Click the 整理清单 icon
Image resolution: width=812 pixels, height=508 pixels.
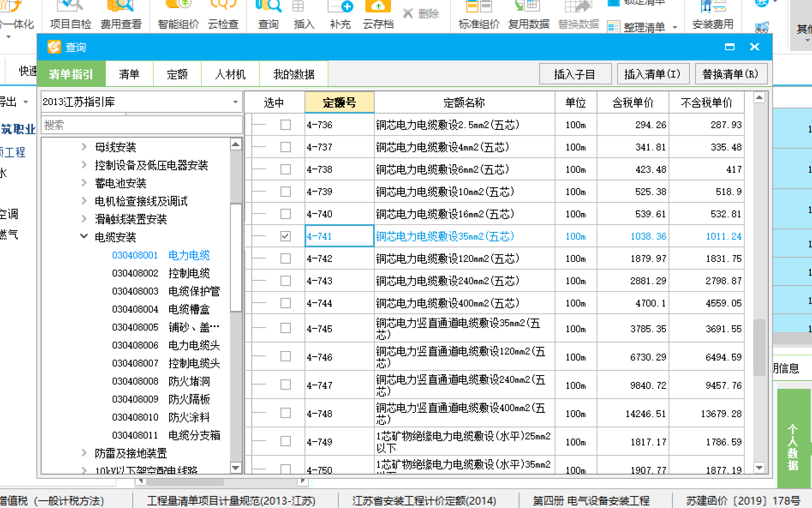click(x=614, y=27)
